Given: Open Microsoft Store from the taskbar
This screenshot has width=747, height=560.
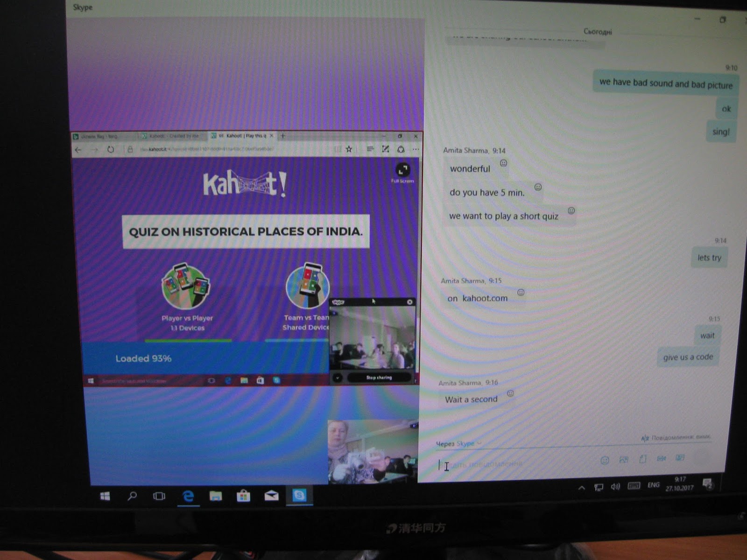Looking at the screenshot, I should (x=243, y=496).
